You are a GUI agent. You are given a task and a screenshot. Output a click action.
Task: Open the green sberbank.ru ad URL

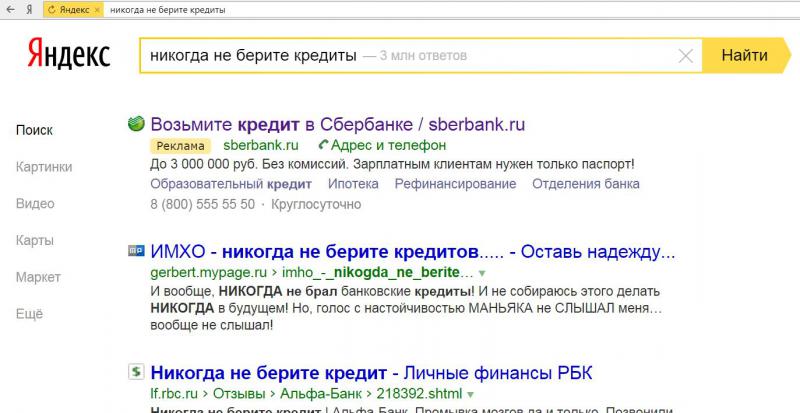coord(261,145)
